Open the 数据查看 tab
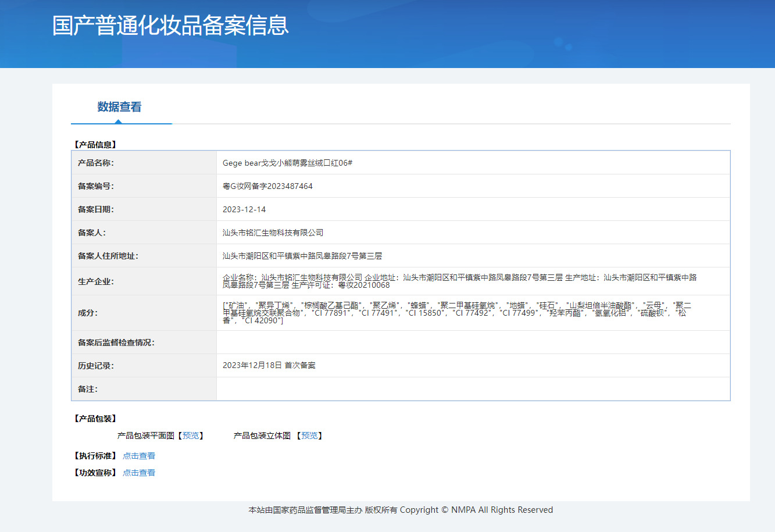Image resolution: width=775 pixels, height=532 pixels. pos(119,107)
